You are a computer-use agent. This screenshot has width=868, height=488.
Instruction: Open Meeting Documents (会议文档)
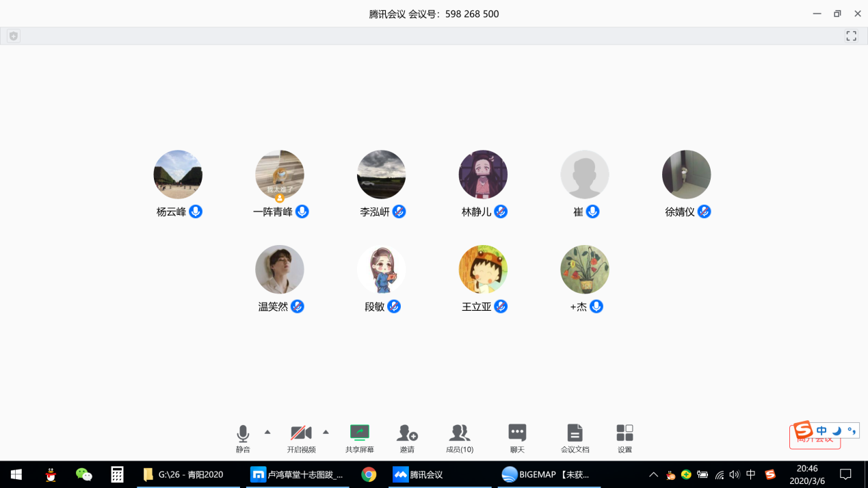(575, 433)
